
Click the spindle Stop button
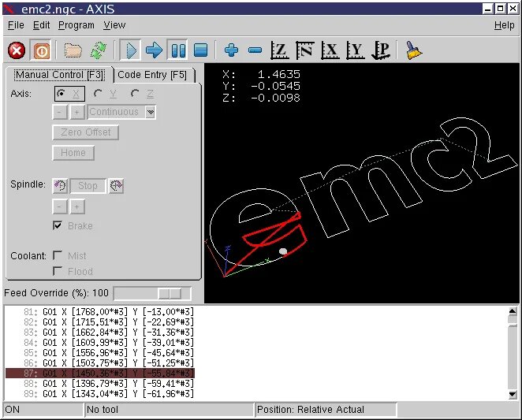click(x=88, y=186)
